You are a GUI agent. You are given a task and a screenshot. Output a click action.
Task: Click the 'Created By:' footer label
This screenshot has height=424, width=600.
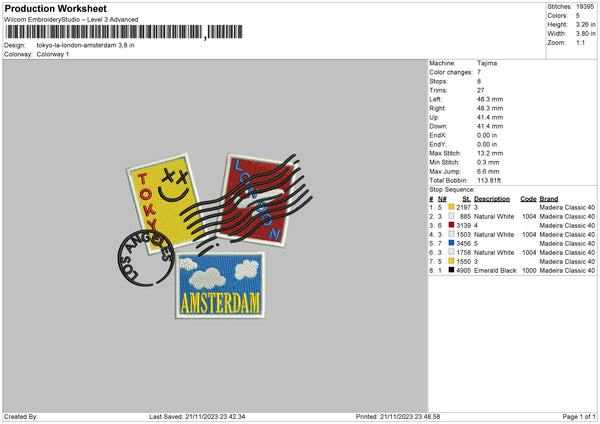coord(21,416)
